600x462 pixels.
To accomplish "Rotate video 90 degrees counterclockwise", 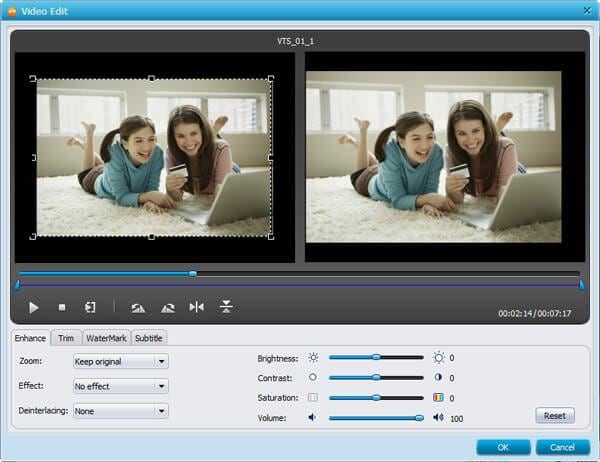I will click(x=138, y=308).
